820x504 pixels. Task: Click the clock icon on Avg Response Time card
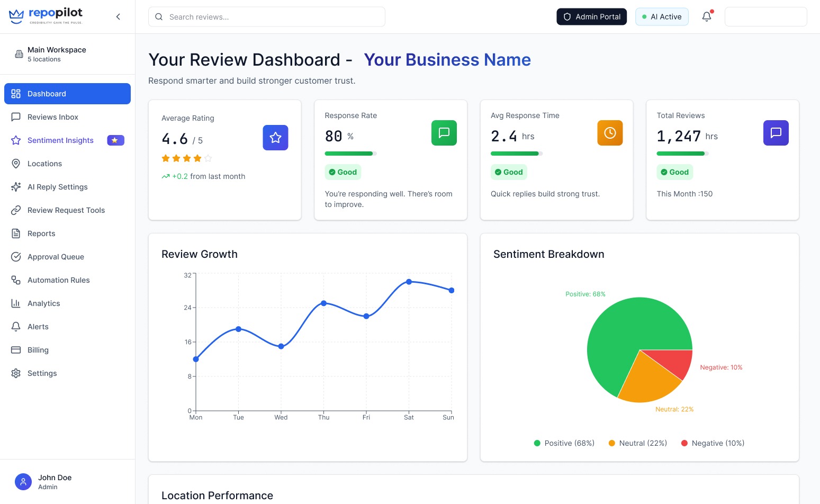(x=610, y=133)
